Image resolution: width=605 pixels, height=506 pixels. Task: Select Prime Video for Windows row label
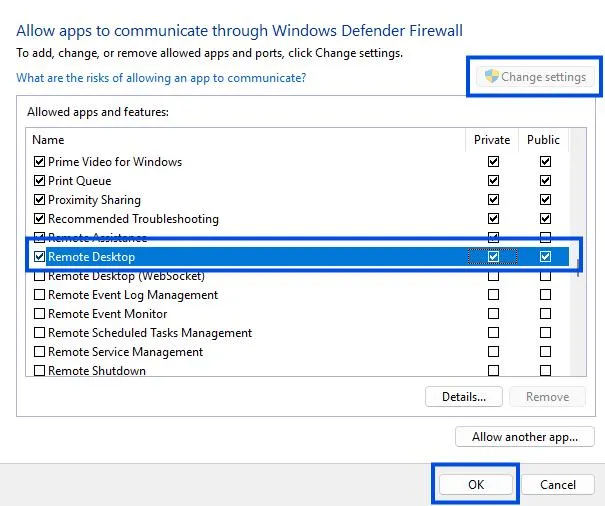(115, 162)
